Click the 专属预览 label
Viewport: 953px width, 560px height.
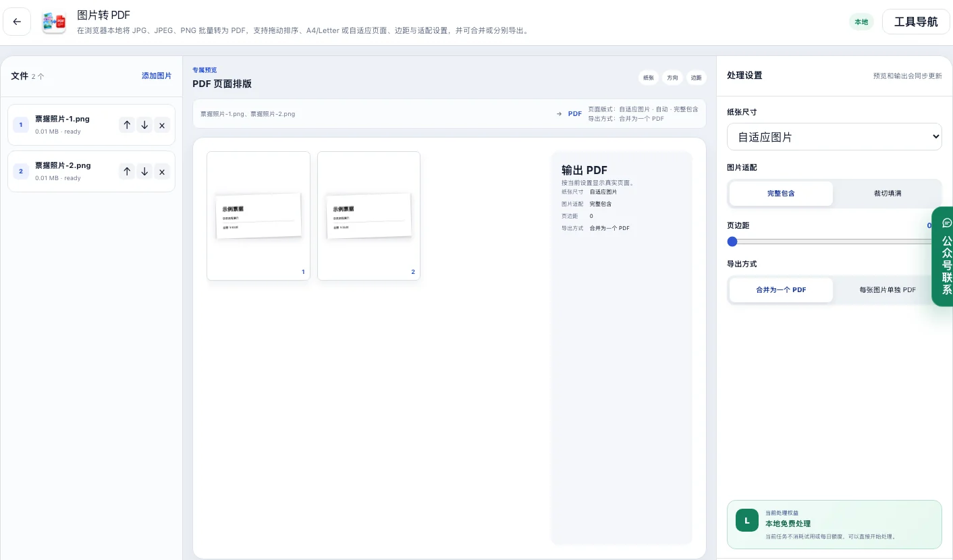click(x=205, y=70)
